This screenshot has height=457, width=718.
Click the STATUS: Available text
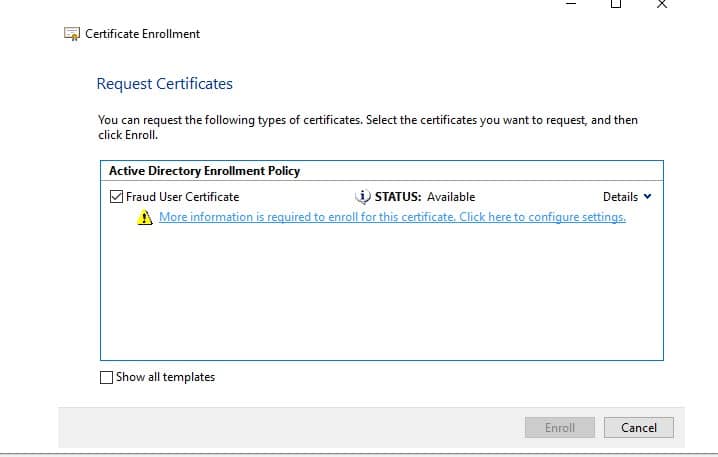424,197
